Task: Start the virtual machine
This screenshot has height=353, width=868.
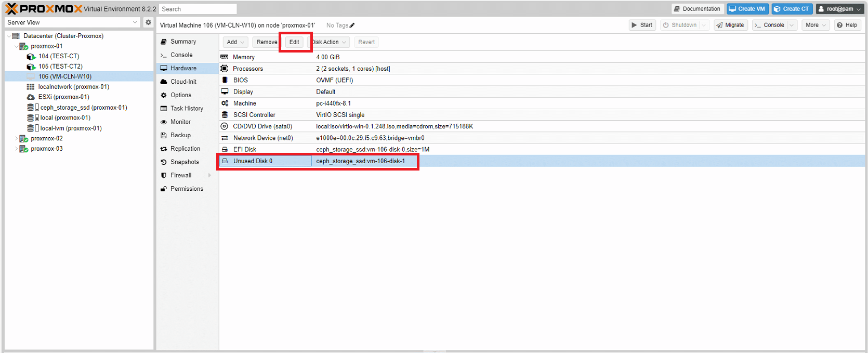Action: tap(642, 25)
